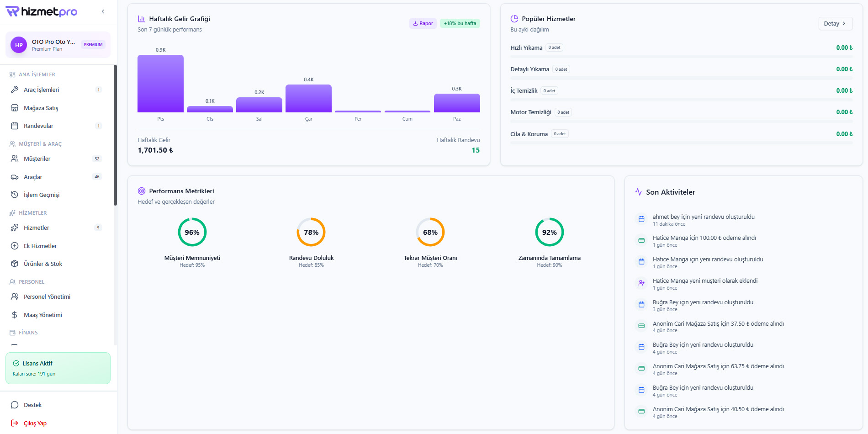Select Randevular menu label
Image resolution: width=868 pixels, height=434 pixels.
click(38, 126)
